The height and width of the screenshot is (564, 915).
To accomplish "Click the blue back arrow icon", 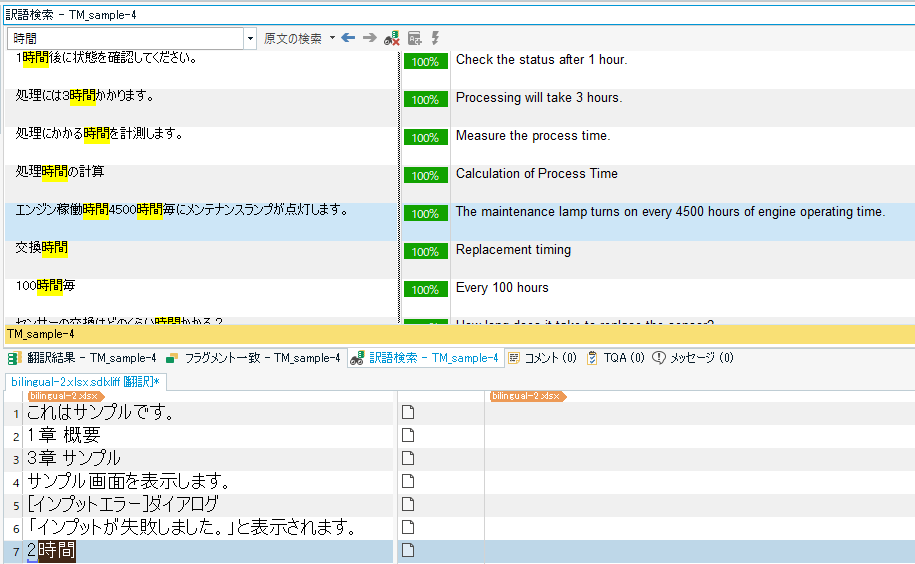I will pyautogui.click(x=348, y=38).
